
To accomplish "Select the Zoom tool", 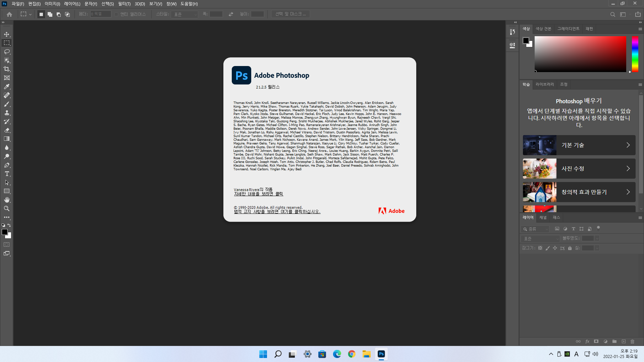I will click(7, 208).
